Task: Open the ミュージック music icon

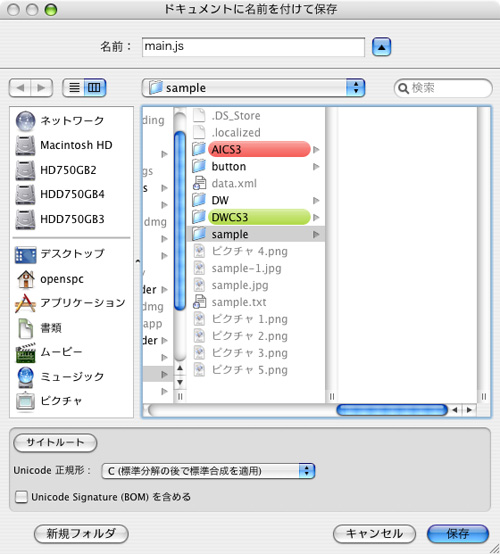Action: pyautogui.click(x=25, y=377)
